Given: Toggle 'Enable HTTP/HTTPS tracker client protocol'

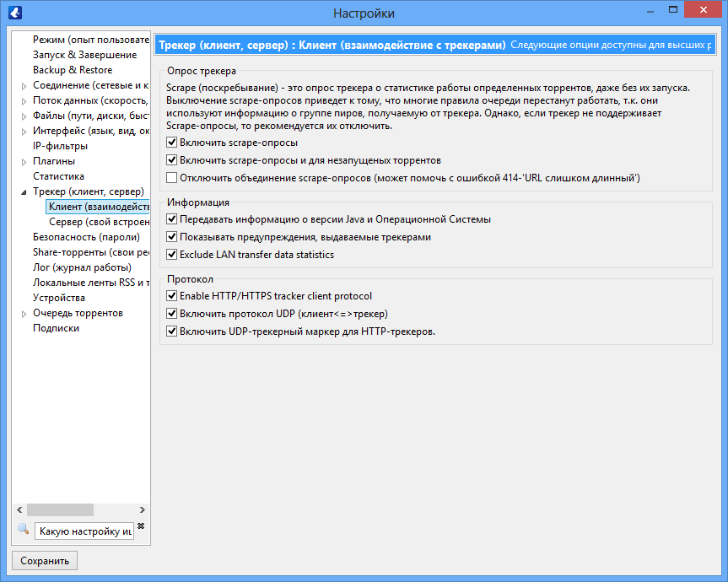Looking at the screenshot, I should click(x=172, y=296).
